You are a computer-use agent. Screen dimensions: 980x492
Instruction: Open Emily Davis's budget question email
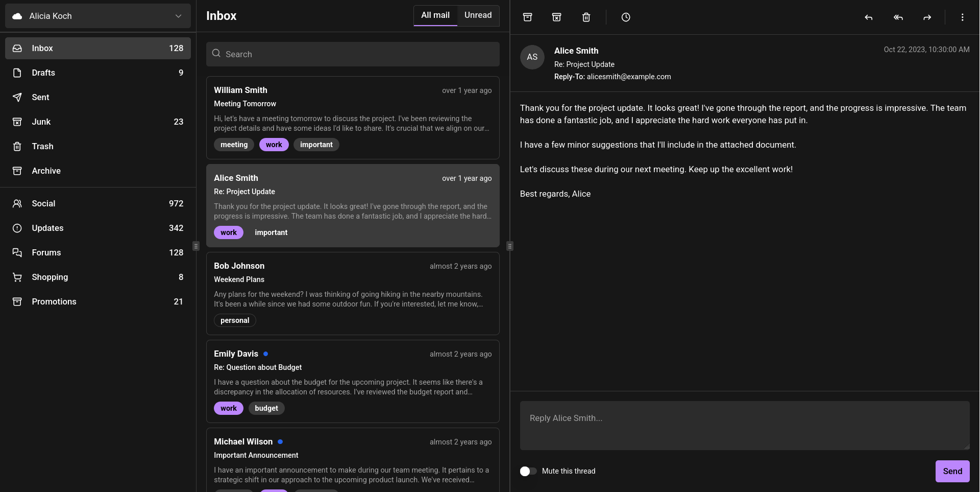click(x=353, y=381)
